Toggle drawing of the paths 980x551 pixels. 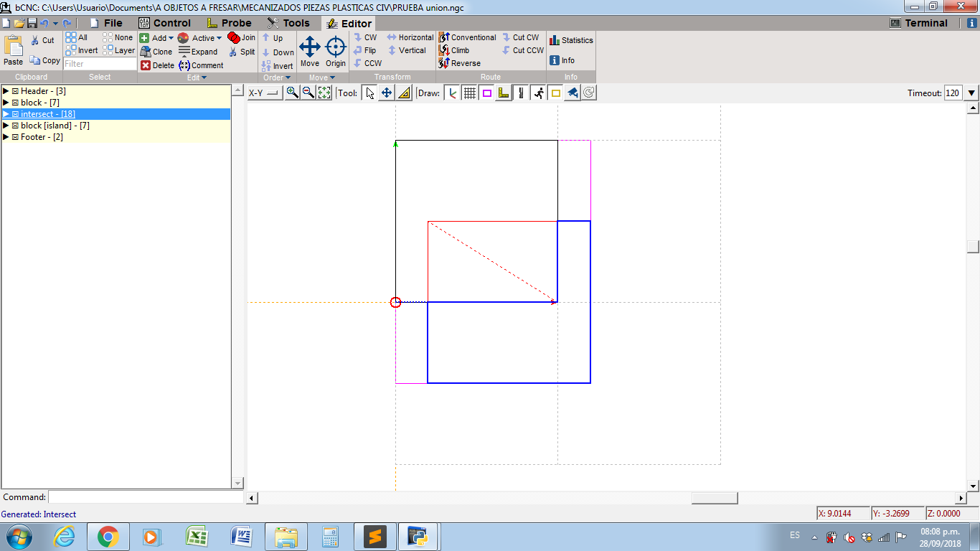coord(521,93)
